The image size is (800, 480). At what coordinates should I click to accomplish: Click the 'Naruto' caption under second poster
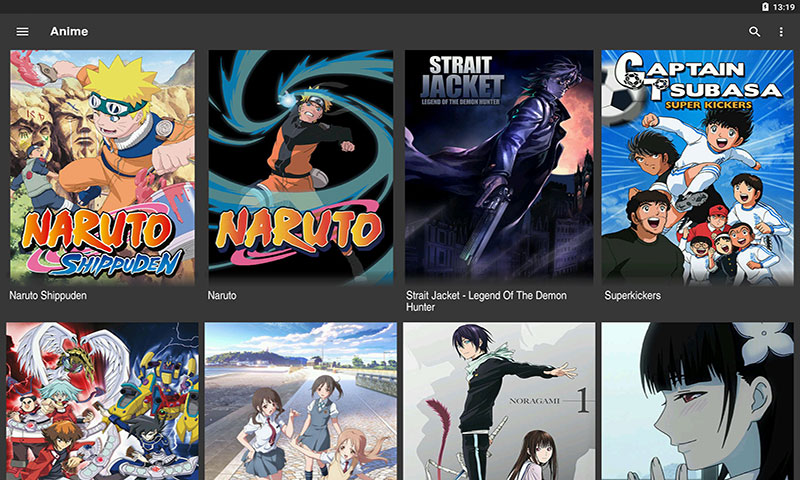click(x=222, y=296)
